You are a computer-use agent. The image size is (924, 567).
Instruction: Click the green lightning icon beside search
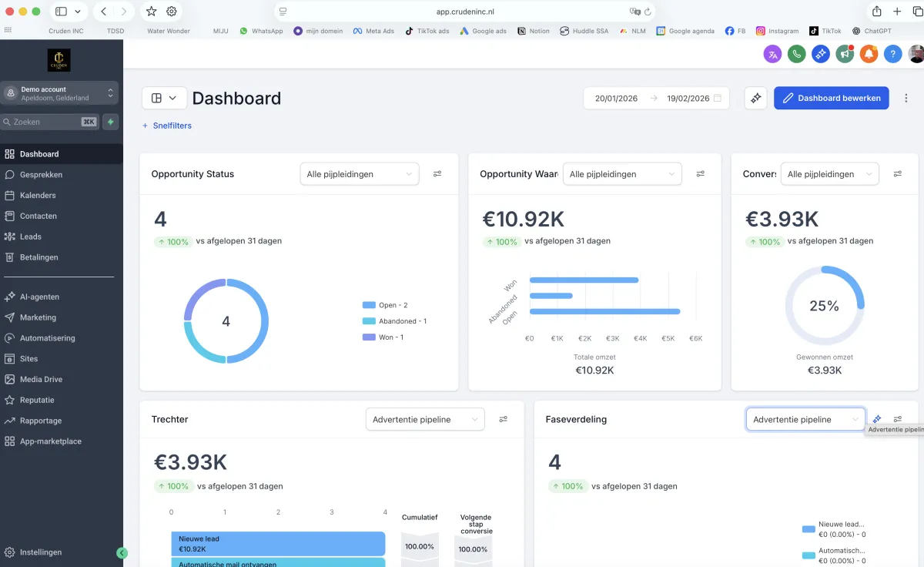[111, 122]
